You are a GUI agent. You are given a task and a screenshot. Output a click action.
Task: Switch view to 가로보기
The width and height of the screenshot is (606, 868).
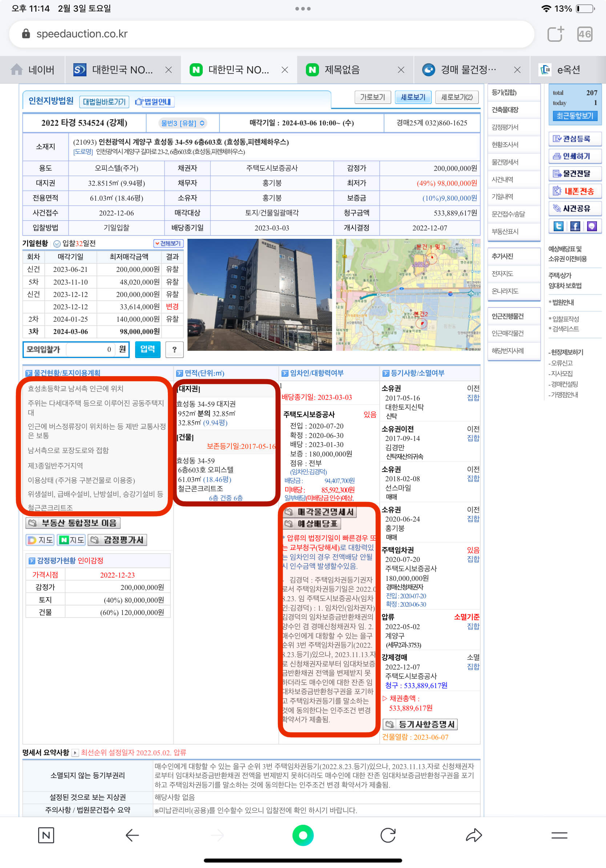pyautogui.click(x=372, y=97)
